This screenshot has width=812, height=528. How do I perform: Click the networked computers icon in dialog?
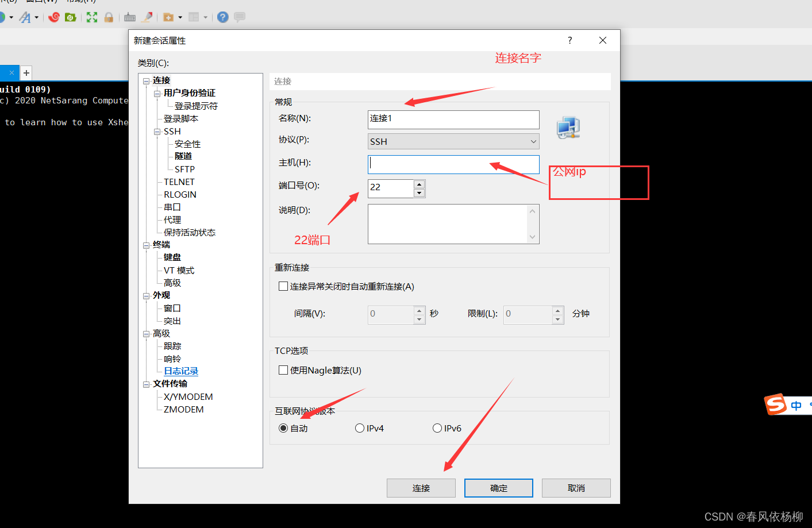point(568,128)
